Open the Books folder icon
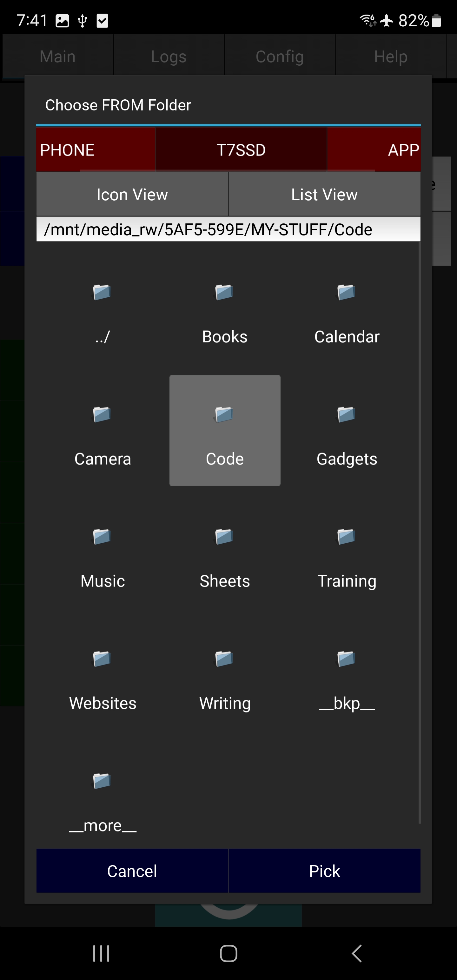The width and height of the screenshot is (457, 980). [x=224, y=293]
